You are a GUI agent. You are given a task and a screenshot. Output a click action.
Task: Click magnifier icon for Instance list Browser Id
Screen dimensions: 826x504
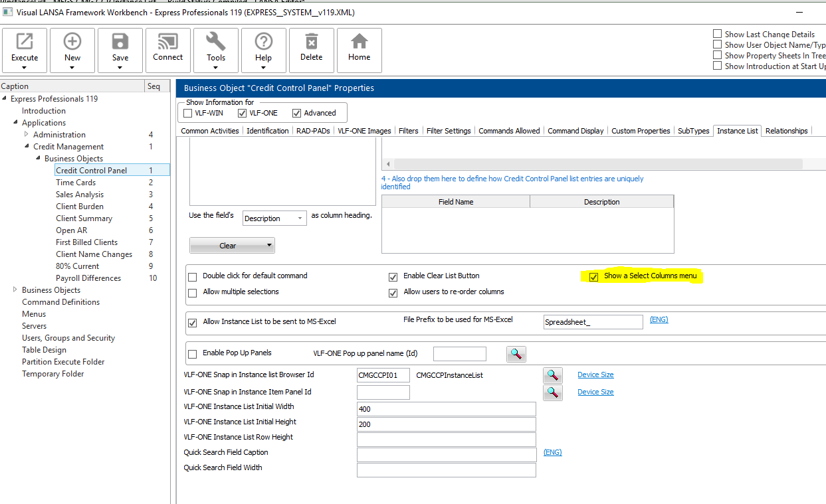[x=553, y=375]
